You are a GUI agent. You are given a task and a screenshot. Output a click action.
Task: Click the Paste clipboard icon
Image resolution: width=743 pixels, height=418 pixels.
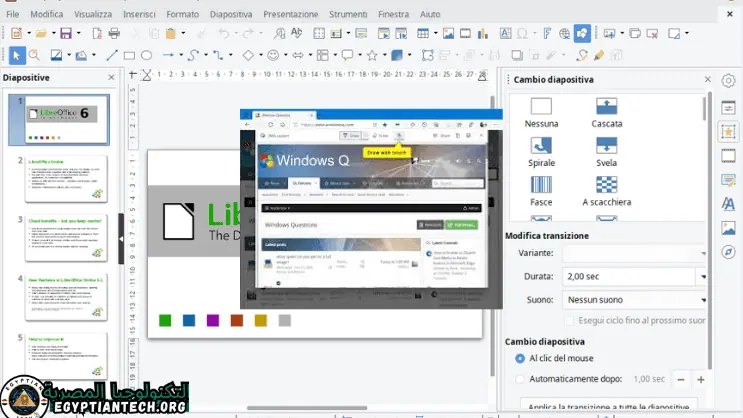click(x=171, y=33)
